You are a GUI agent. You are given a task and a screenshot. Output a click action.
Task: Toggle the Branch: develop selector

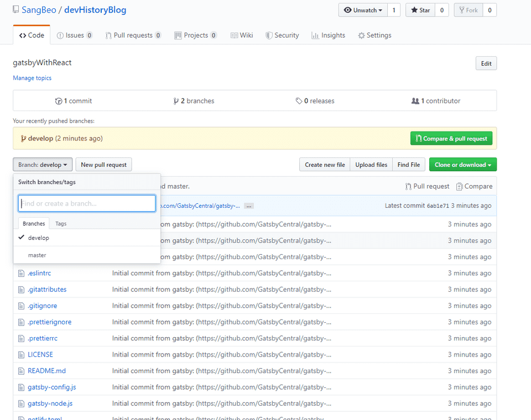pyautogui.click(x=43, y=165)
